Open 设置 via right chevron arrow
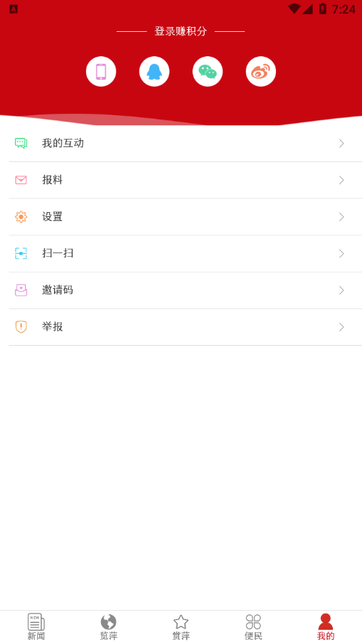The image size is (362, 644). point(342,217)
